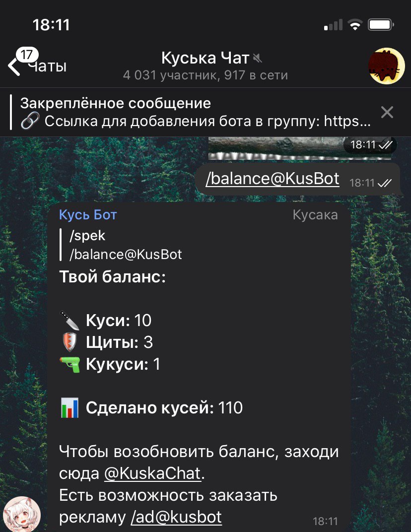The width and height of the screenshot is (411, 532).
Task: Dismiss the pinned message with the X
Action: point(387,112)
